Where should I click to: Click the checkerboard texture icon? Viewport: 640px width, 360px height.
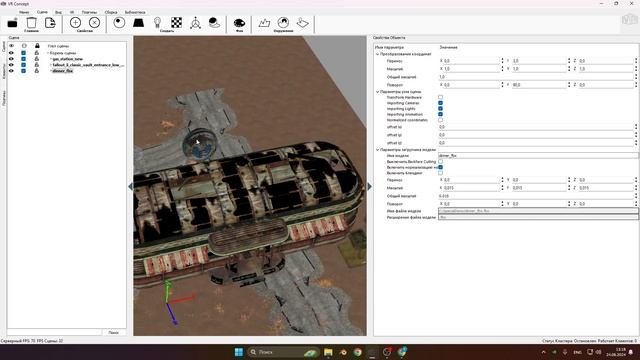[177, 22]
